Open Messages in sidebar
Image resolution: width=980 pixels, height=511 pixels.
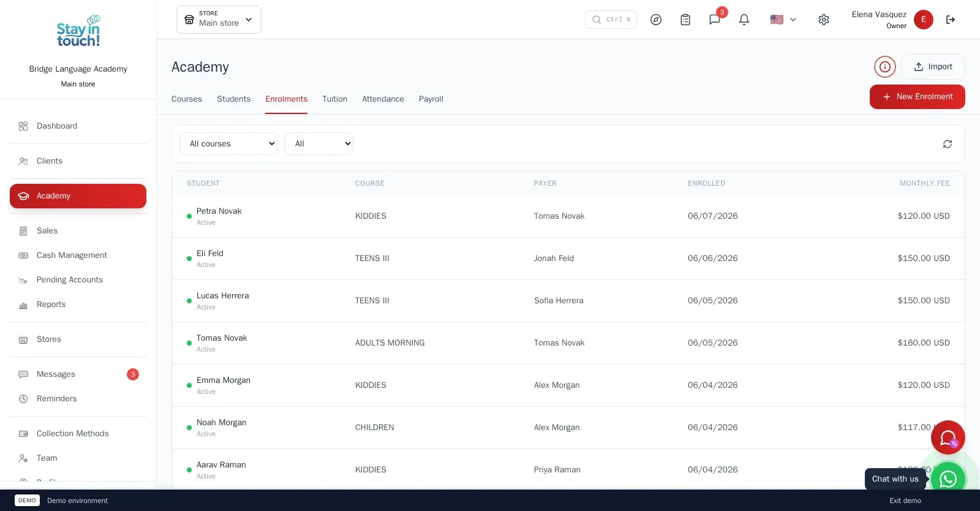click(78, 374)
